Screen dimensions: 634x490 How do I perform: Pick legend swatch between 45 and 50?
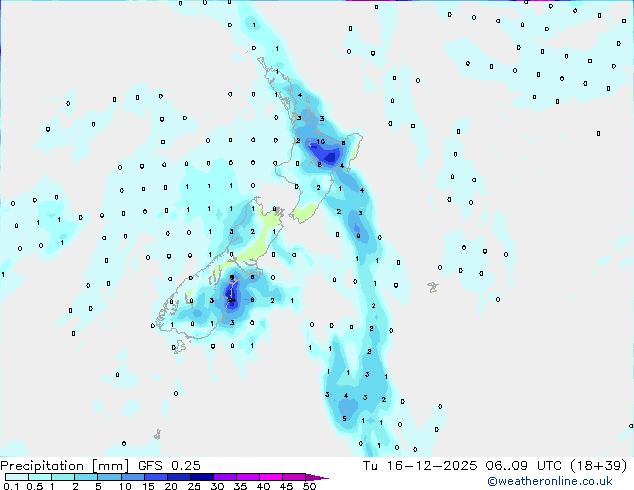[x=294, y=477]
